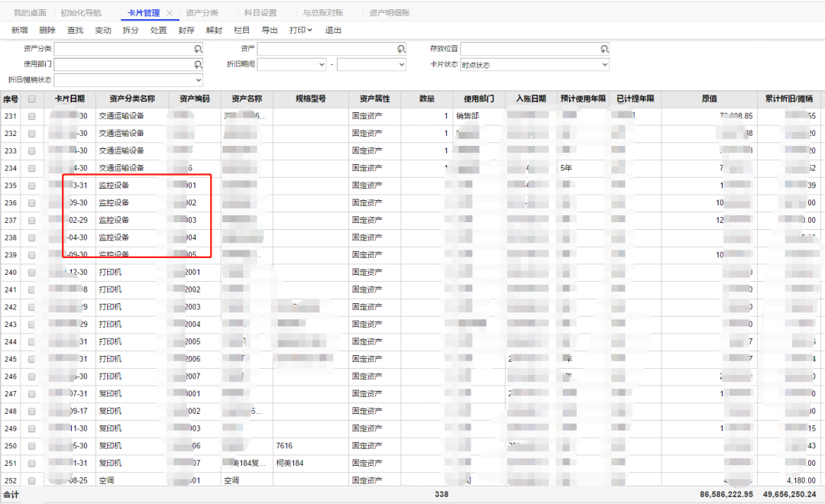This screenshot has width=825, height=504.
Task: Click the 导出 button
Action: click(x=270, y=31)
